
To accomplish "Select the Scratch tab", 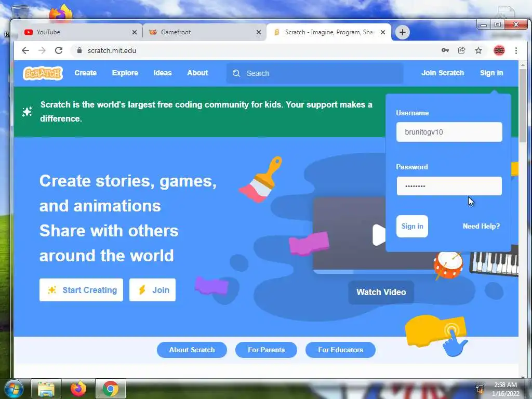I will (328, 32).
